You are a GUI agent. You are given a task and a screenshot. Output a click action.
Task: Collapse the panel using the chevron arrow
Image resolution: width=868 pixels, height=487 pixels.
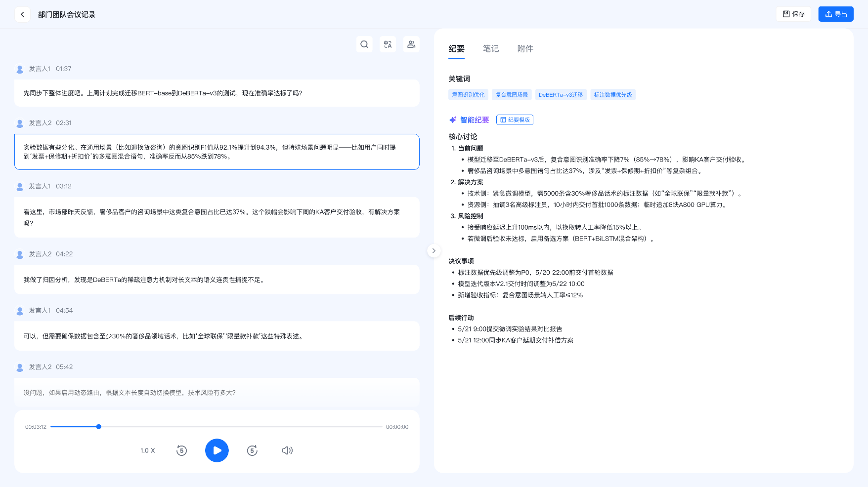pyautogui.click(x=434, y=251)
